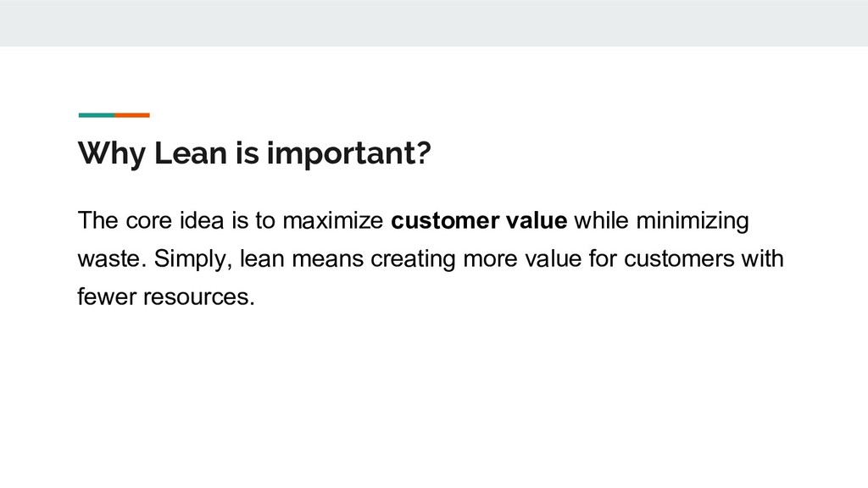868x488 pixels.
Task: Click the words 'more value' in the second line
Action: [522, 259]
